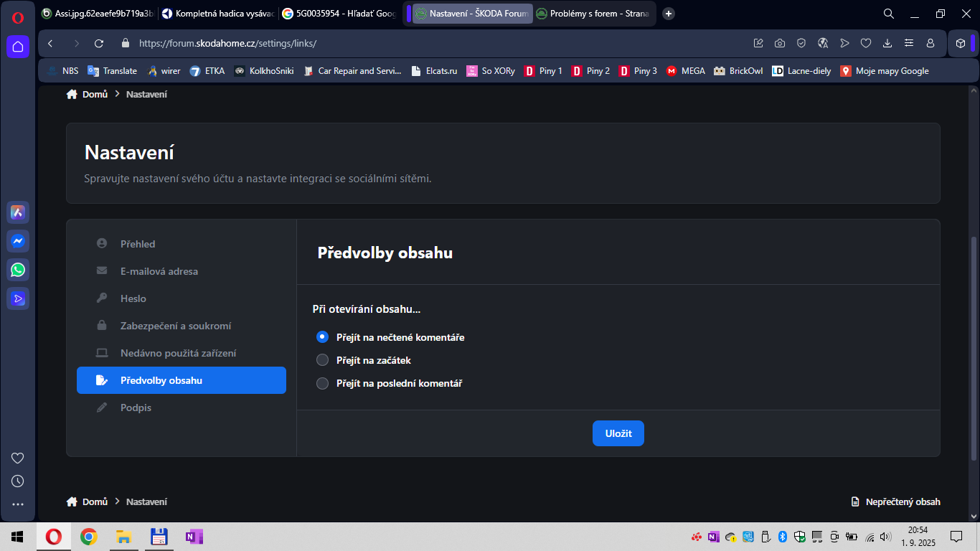Open the Aria AI sidebar icon
The width and height of the screenshot is (980, 551).
coord(18,212)
